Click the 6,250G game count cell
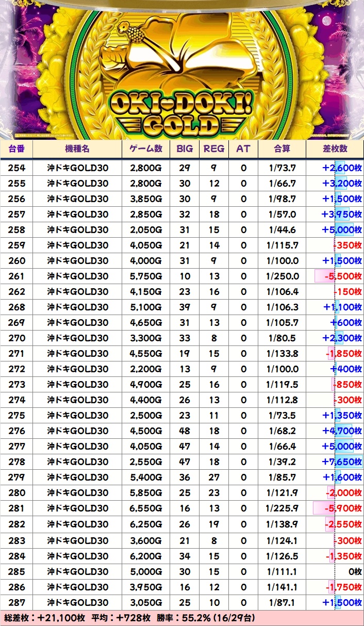Image resolution: width=364 pixels, height=626 pixels. [x=146, y=524]
